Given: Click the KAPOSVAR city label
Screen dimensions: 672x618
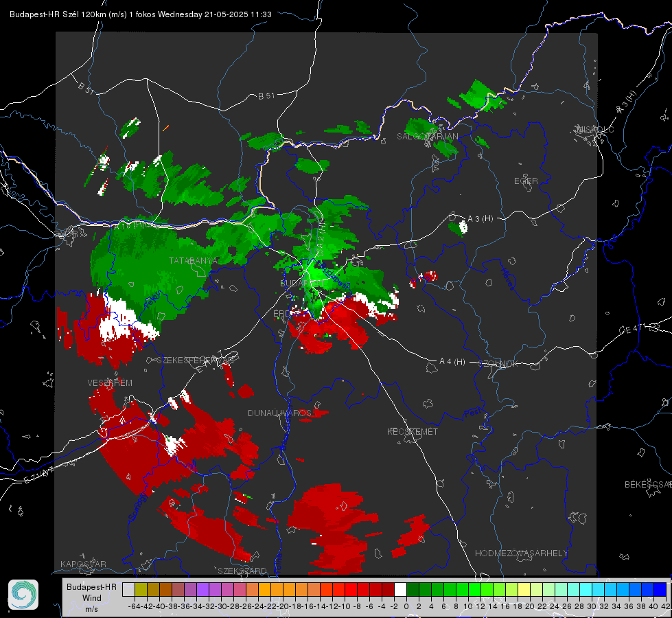Looking at the screenshot, I should [83, 564].
